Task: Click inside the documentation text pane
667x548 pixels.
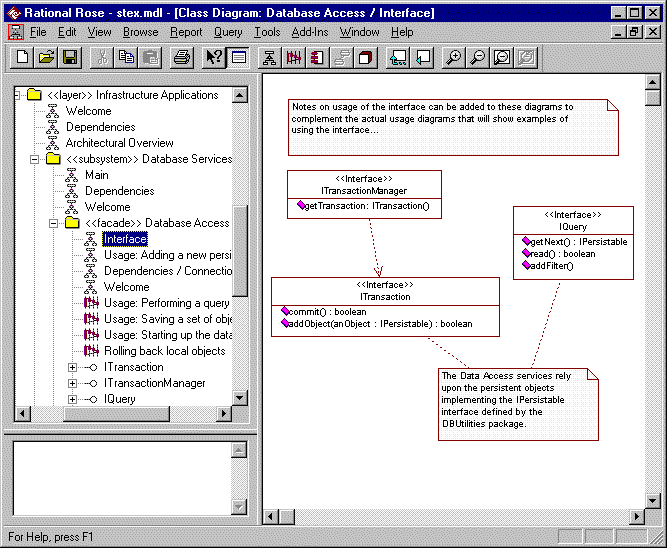Action: click(123, 478)
